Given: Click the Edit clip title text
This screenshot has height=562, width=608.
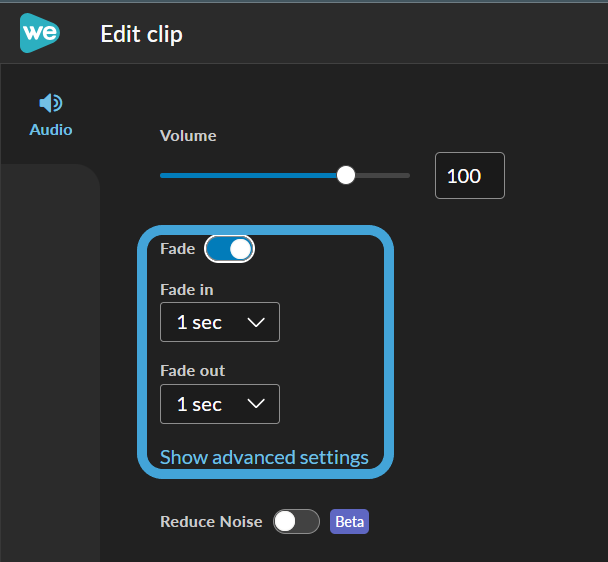Looking at the screenshot, I should pos(142,35).
